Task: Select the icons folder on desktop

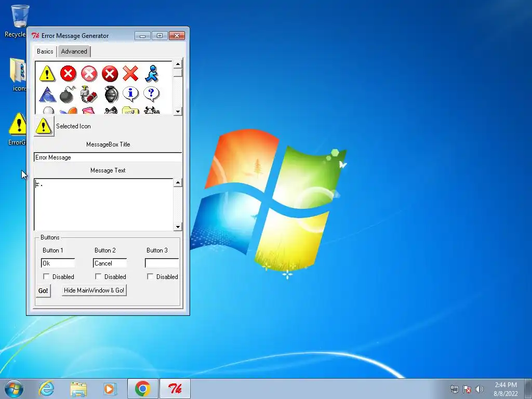Action: [18, 75]
